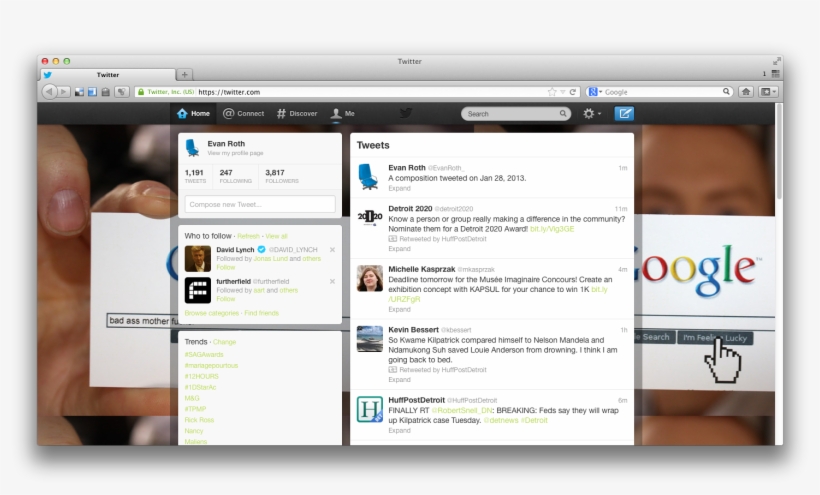Open the tab groups grid icon
The width and height of the screenshot is (820, 495).
[776, 74]
